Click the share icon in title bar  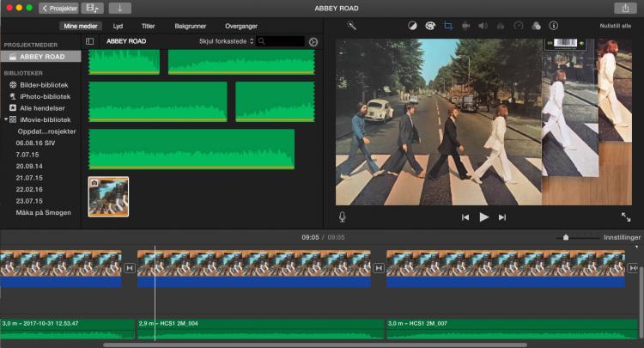(624, 8)
